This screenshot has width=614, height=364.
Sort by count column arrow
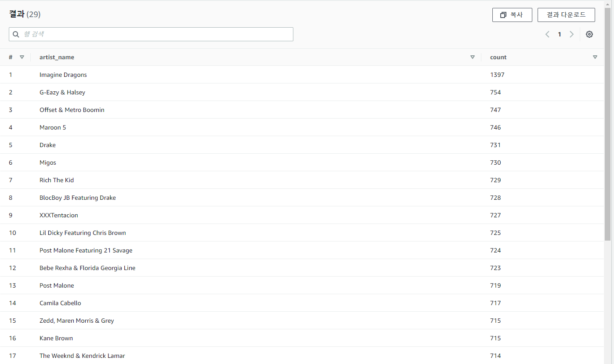(595, 57)
